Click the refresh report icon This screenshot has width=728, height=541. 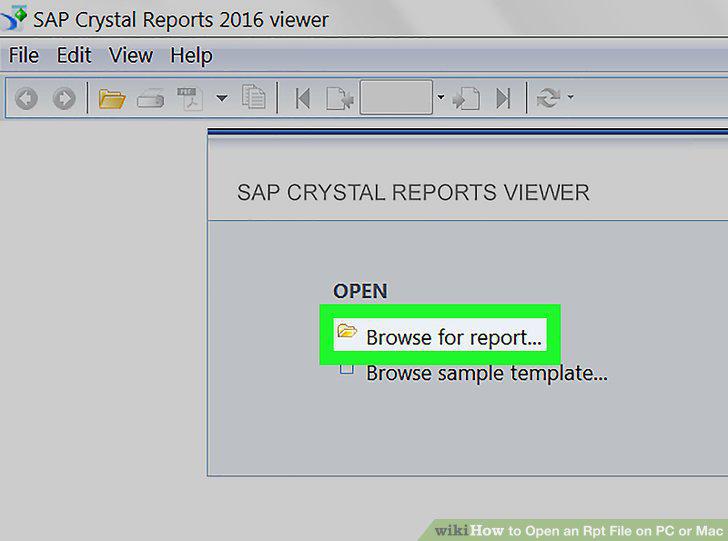[548, 98]
